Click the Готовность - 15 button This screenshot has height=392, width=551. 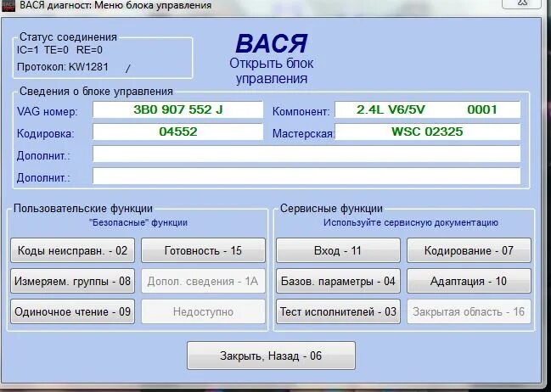(x=203, y=250)
